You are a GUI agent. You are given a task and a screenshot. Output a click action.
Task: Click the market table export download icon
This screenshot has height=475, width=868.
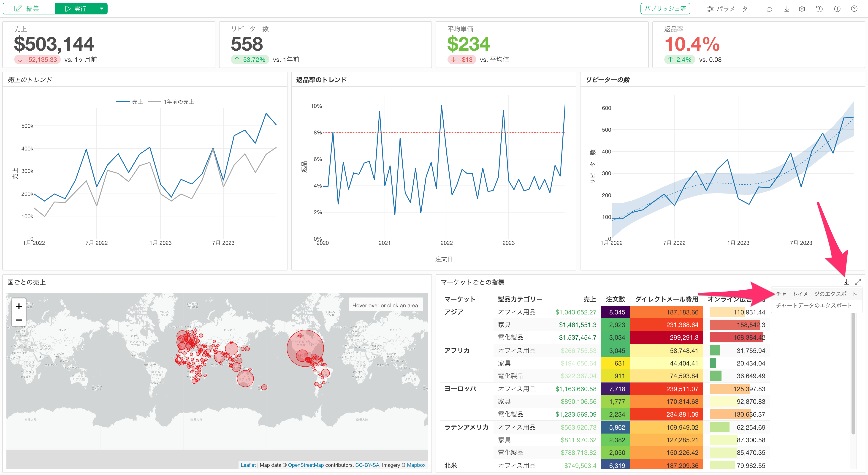(846, 282)
